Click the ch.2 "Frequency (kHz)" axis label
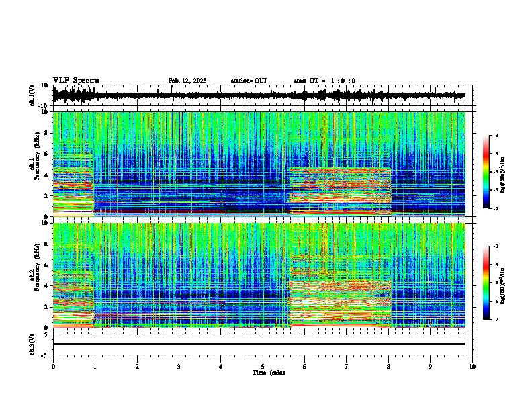The image size is (532, 411). [37, 267]
